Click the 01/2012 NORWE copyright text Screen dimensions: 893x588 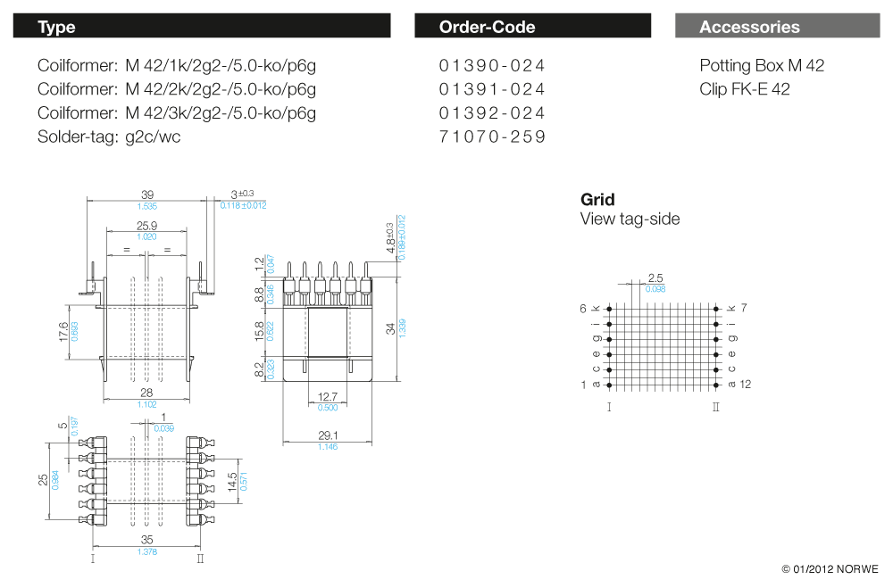click(x=830, y=569)
